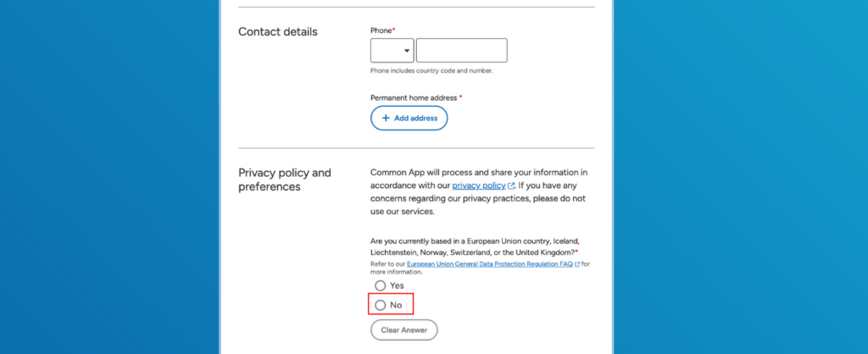Click the phone country code dropdown arrow
The image size is (868, 354).
pos(407,51)
